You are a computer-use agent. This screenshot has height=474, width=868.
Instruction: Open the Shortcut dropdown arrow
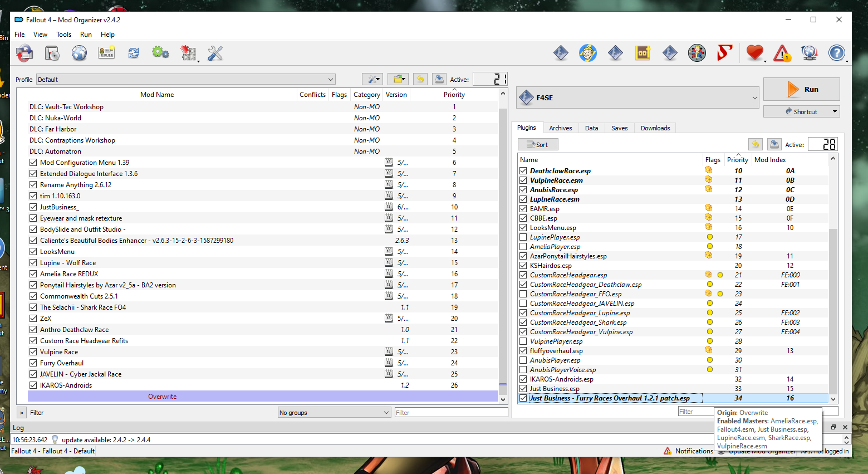tap(835, 111)
